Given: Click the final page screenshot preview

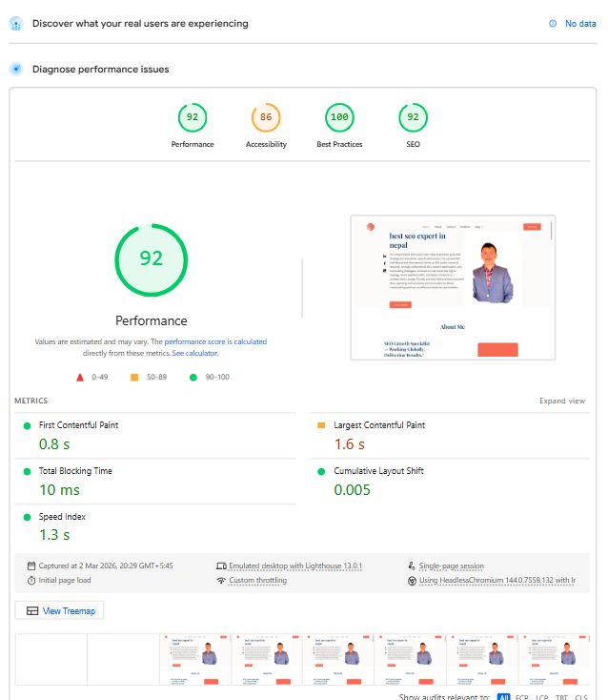Looking at the screenshot, I should pyautogui.click(x=453, y=287).
